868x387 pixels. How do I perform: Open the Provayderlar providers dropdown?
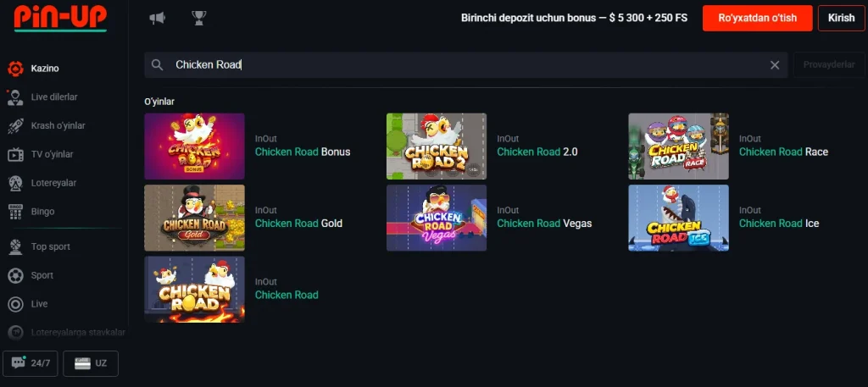pos(829,64)
